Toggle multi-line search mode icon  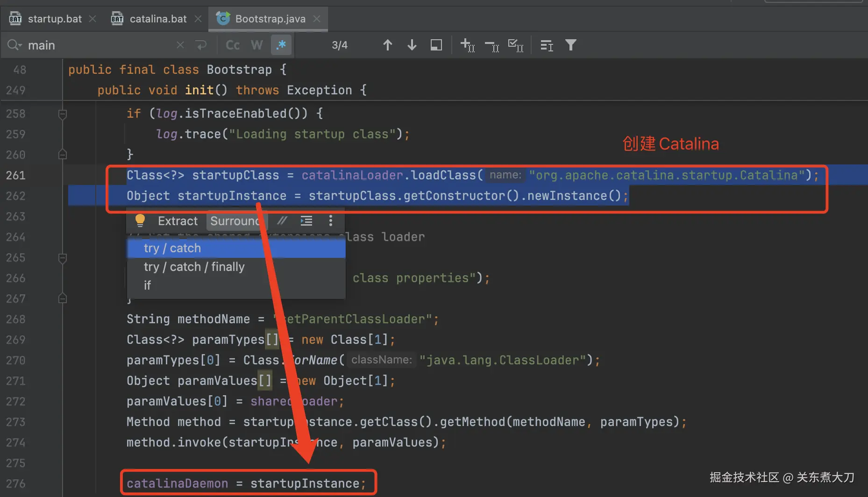click(547, 45)
